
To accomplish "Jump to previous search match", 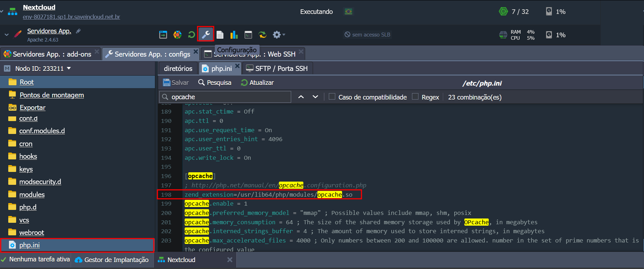I will click(301, 97).
